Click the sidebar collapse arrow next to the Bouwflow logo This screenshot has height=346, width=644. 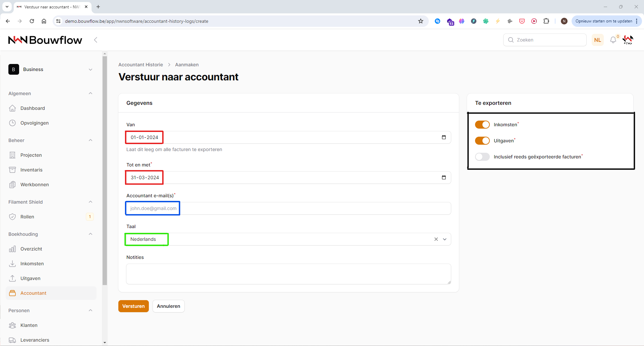[96, 40]
